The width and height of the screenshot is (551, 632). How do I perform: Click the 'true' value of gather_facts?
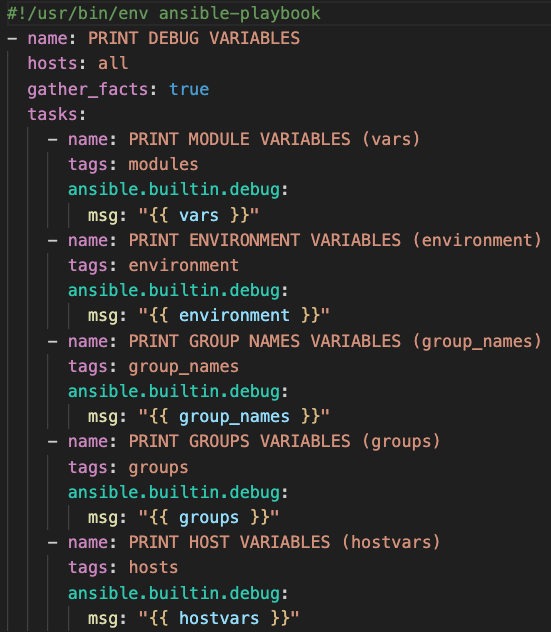[x=189, y=89]
